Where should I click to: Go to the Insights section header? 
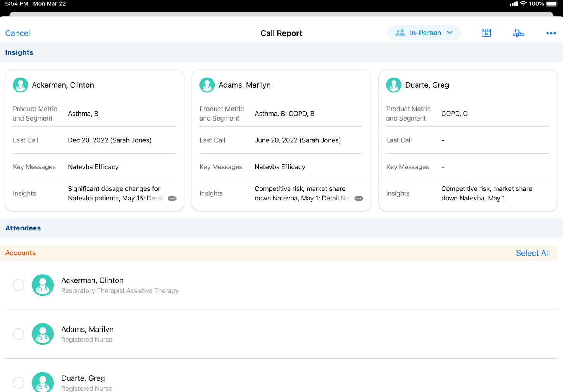[19, 52]
